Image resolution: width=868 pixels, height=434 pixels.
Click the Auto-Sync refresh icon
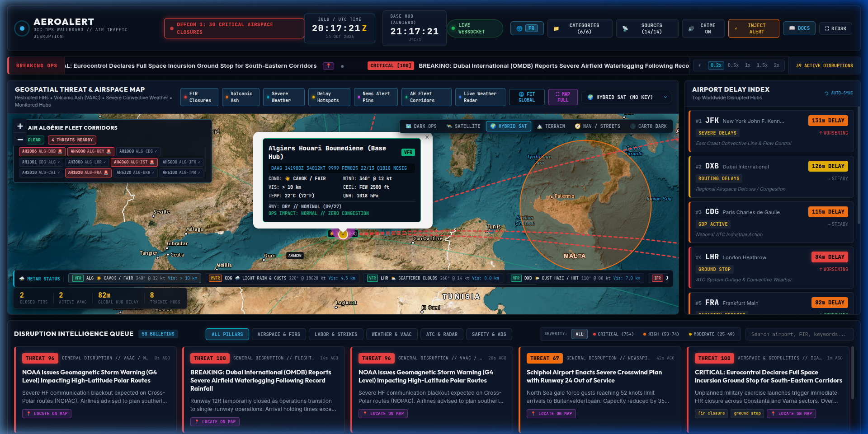coord(827,93)
